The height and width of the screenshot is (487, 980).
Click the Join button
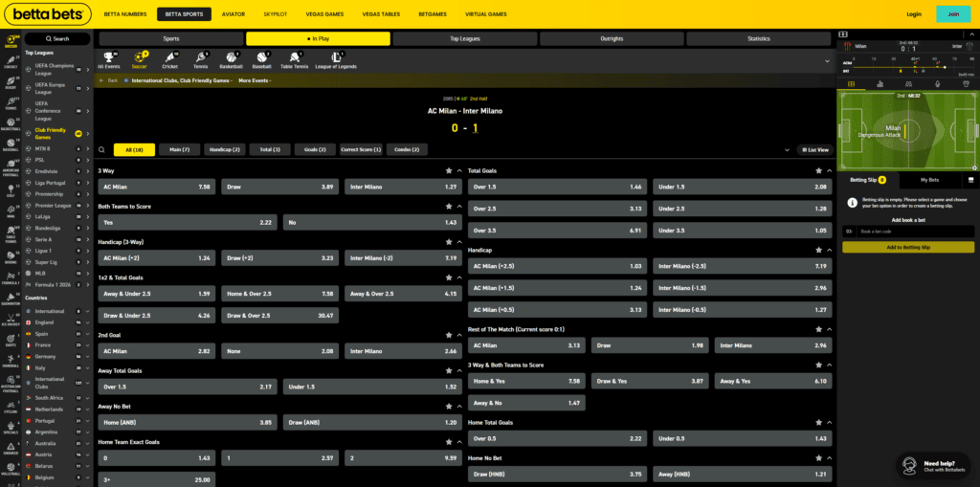pos(953,13)
